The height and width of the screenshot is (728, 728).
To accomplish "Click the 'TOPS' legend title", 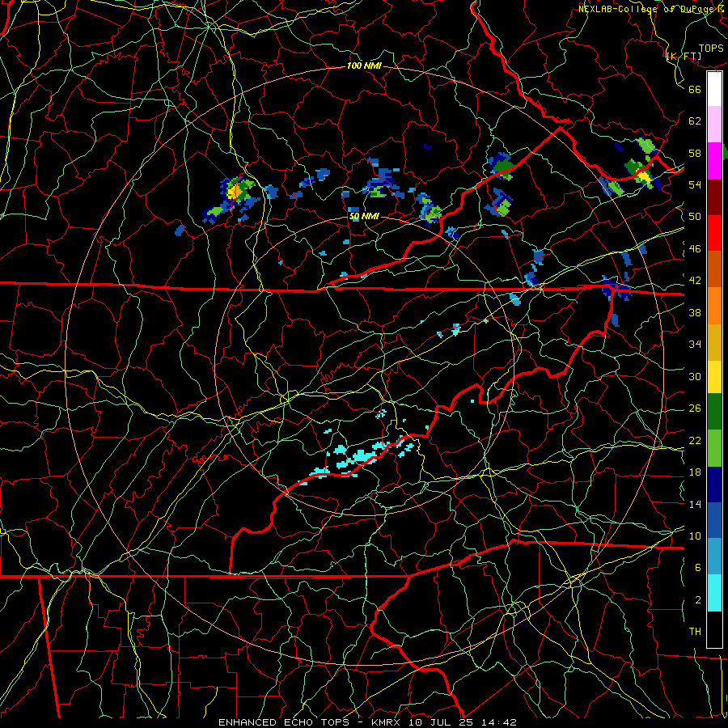I will tap(711, 49).
